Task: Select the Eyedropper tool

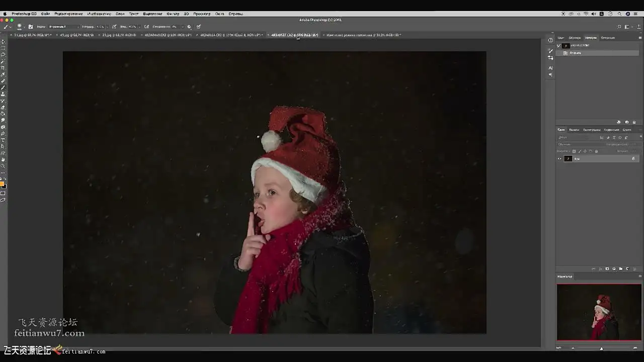Action: coord(3,74)
